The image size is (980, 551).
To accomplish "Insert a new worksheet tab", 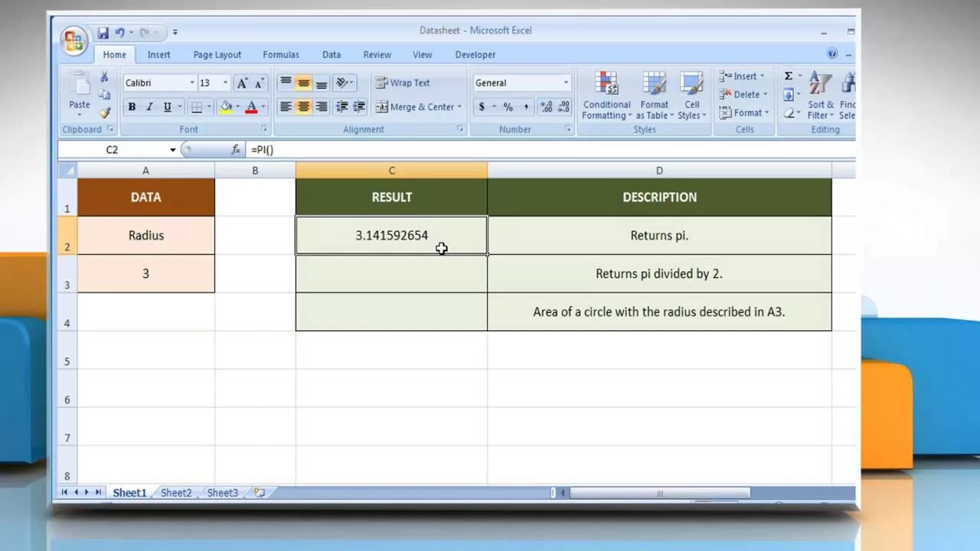I will point(259,493).
